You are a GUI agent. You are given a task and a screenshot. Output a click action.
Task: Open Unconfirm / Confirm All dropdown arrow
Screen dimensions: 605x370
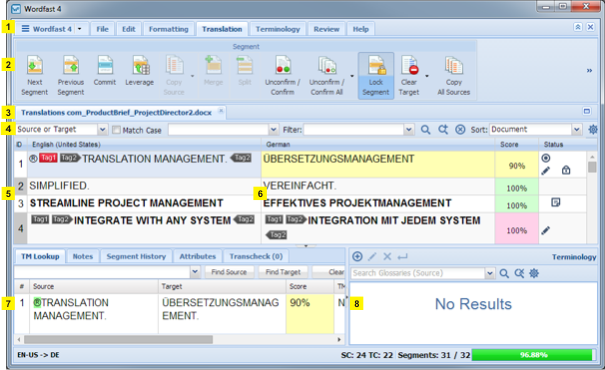coord(352,76)
